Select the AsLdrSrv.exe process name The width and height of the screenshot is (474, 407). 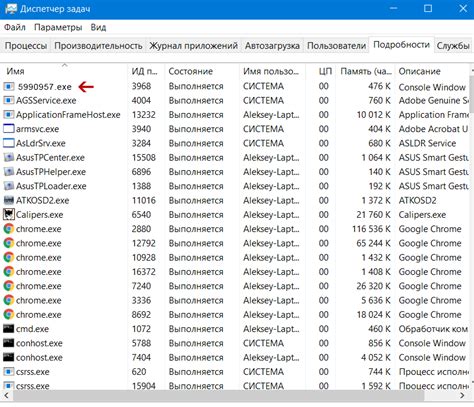pos(41,143)
